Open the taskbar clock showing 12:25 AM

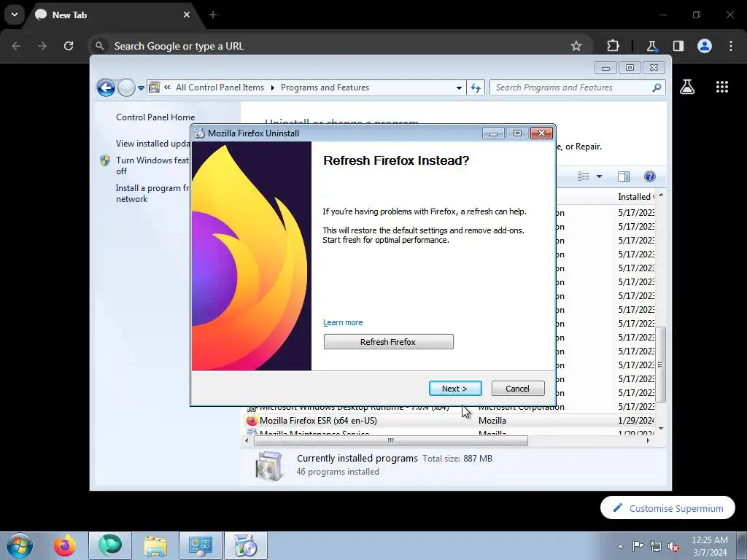point(710,546)
